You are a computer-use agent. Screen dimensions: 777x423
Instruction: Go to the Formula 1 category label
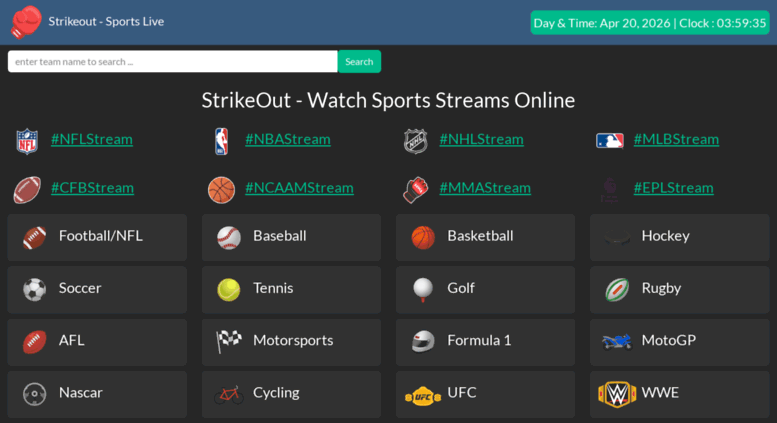[x=479, y=340]
